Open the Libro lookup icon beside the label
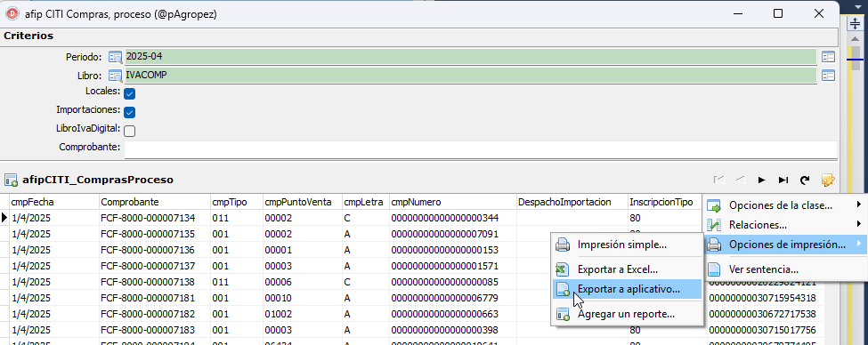The height and width of the screenshot is (345, 868). click(x=115, y=76)
